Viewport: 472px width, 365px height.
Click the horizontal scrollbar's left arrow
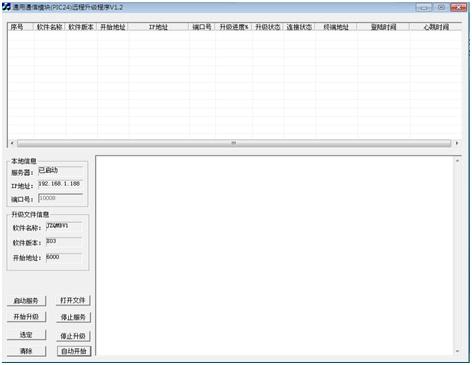[x=12, y=143]
